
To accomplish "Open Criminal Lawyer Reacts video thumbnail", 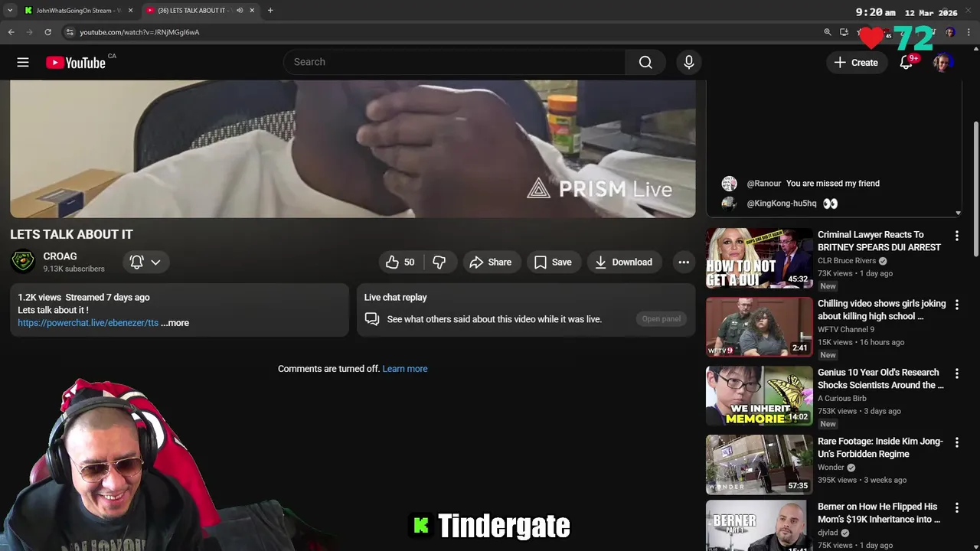I will pyautogui.click(x=759, y=258).
